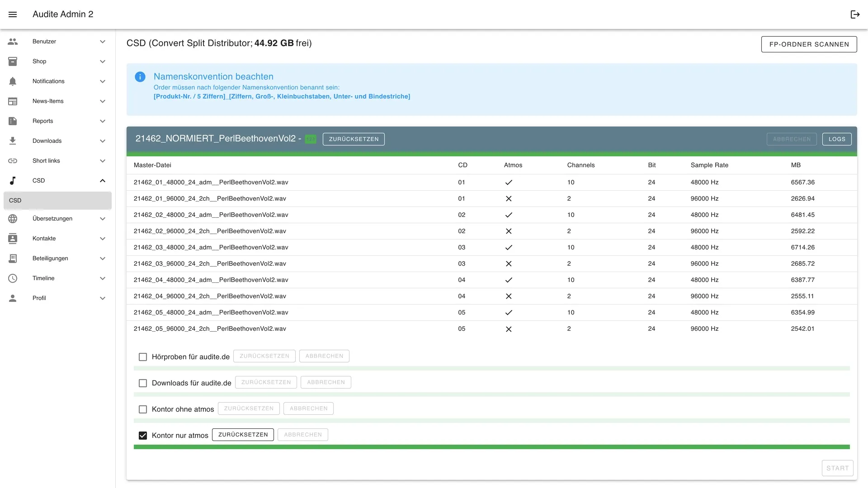Expand the Übersetzungen menu

103,218
